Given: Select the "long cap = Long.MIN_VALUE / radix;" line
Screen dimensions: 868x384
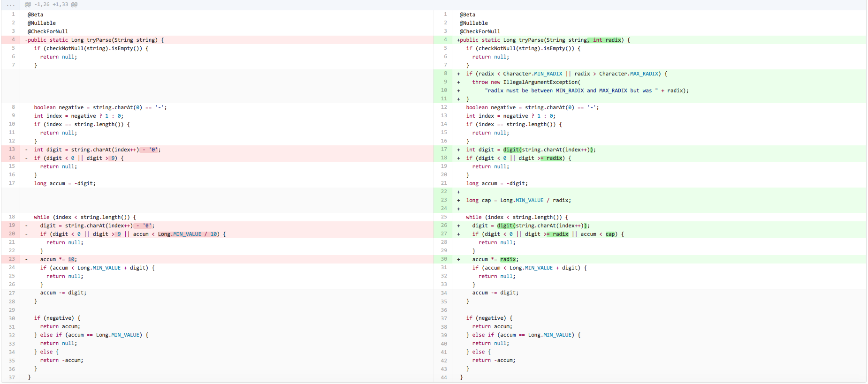Looking at the screenshot, I should [x=518, y=200].
